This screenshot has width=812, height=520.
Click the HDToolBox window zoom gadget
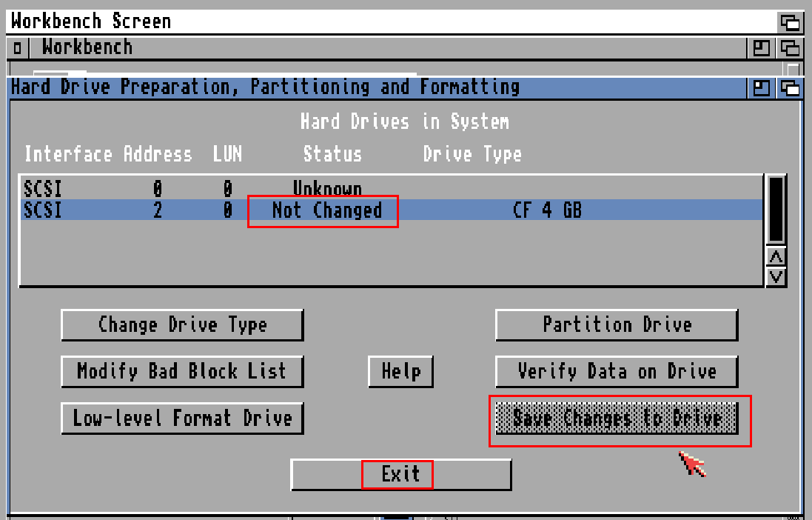pyautogui.click(x=762, y=87)
